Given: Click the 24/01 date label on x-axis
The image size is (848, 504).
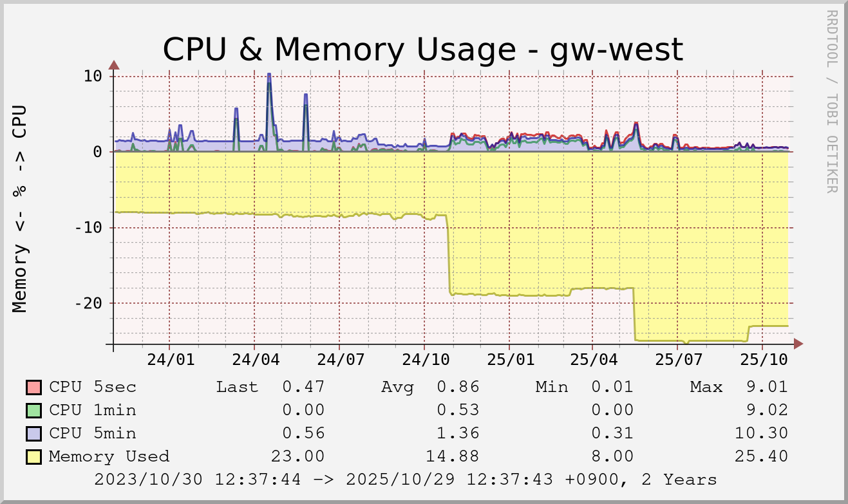Looking at the screenshot, I should (170, 359).
